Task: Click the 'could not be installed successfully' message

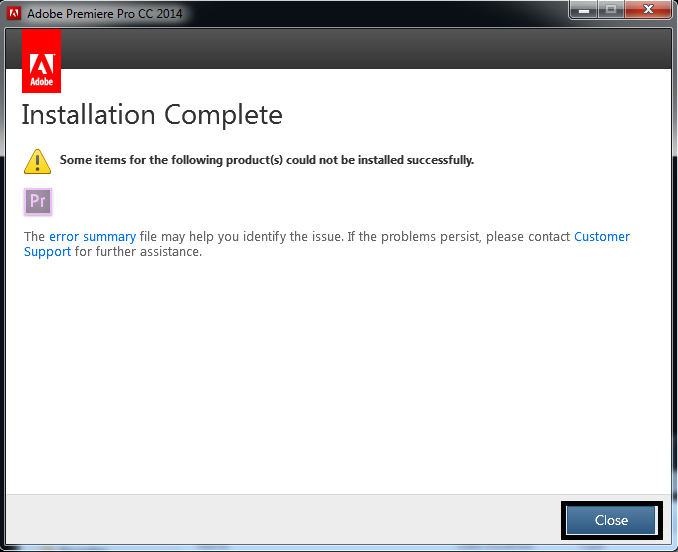Action: 267,160
